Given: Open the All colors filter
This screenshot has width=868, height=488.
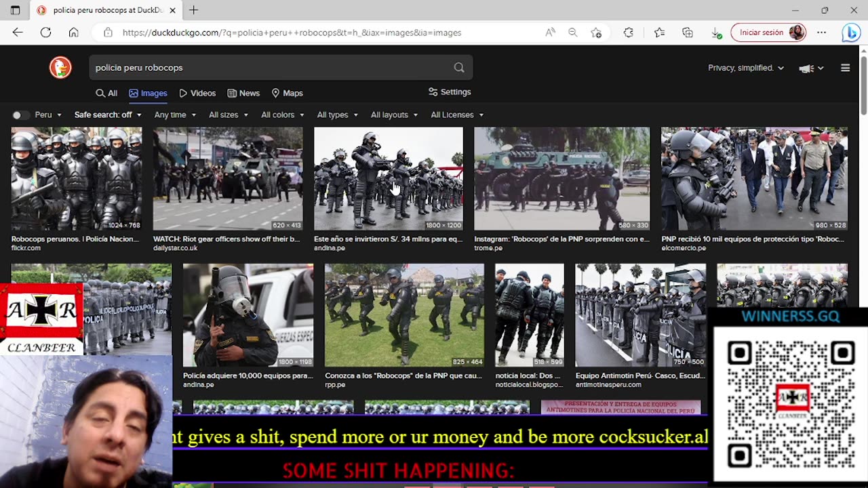Looking at the screenshot, I should click(x=283, y=115).
